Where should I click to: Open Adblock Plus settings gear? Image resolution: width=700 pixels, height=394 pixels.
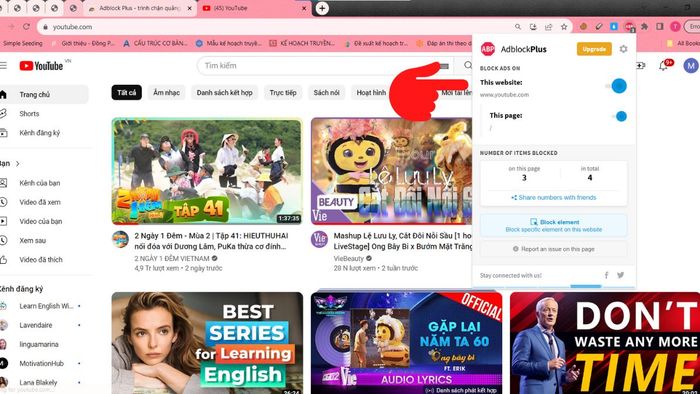coord(623,49)
